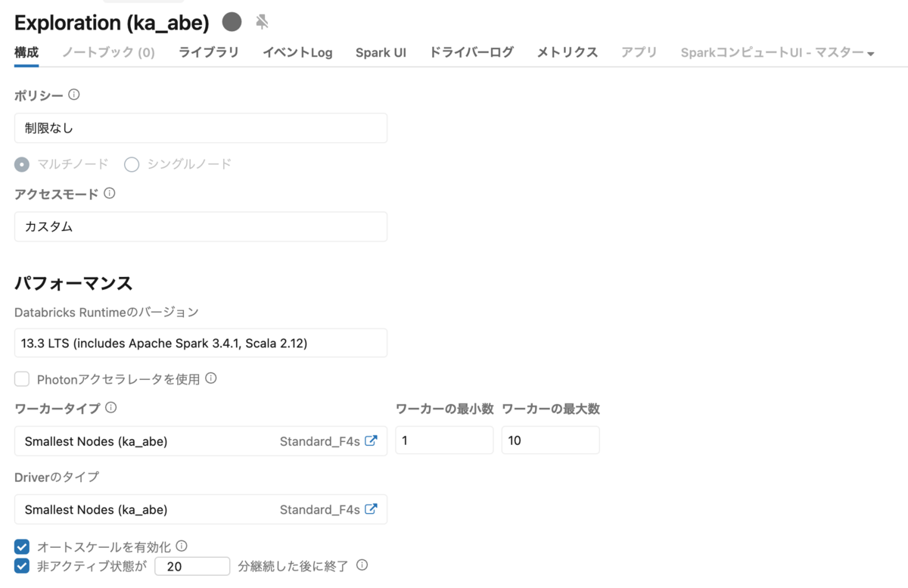Image resolution: width=908 pixels, height=588 pixels.
Task: Click the Exploration (ka_abe) cluster title
Action: (x=112, y=23)
